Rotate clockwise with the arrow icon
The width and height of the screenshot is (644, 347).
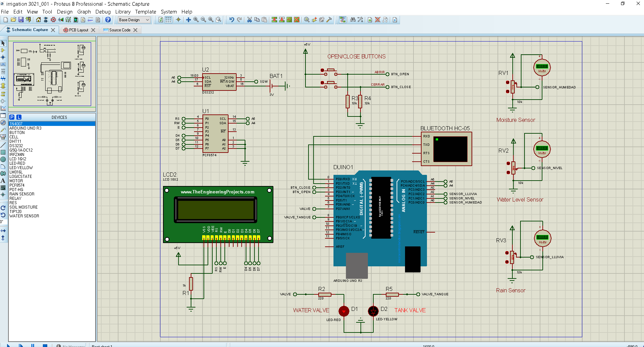3,208
